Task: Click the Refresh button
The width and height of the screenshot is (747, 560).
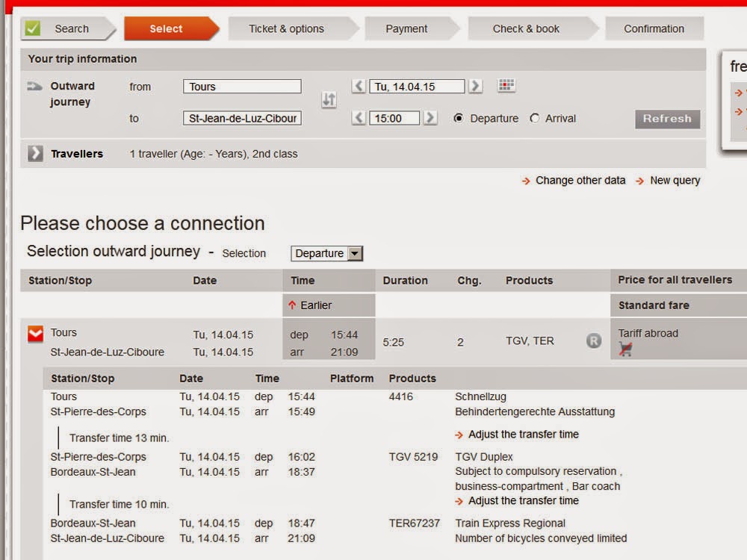Action: click(x=667, y=119)
